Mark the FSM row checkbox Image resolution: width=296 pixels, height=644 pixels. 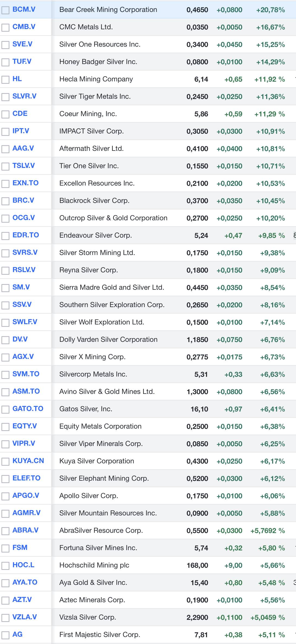pyautogui.click(x=5, y=549)
